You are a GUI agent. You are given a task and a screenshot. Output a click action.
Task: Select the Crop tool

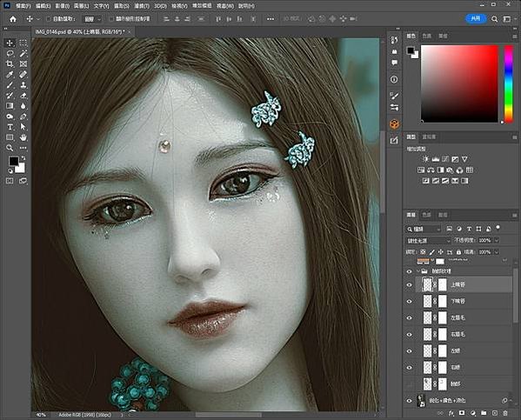point(10,63)
